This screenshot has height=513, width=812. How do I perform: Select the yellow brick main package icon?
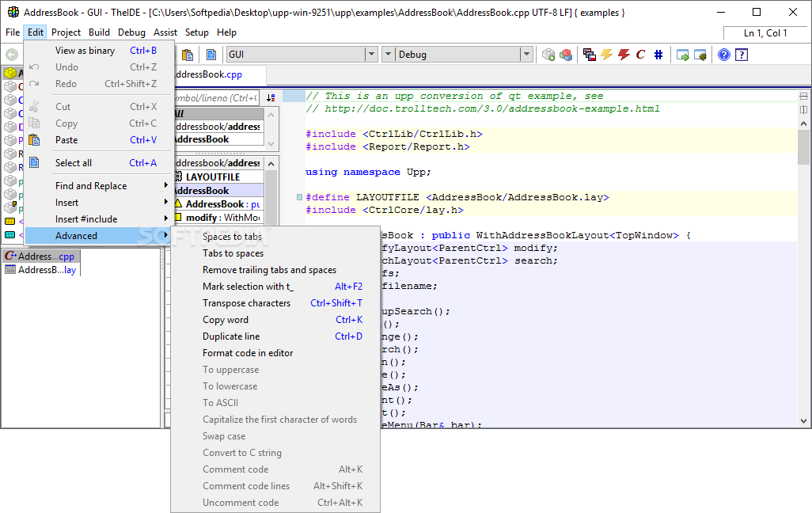coord(9,73)
